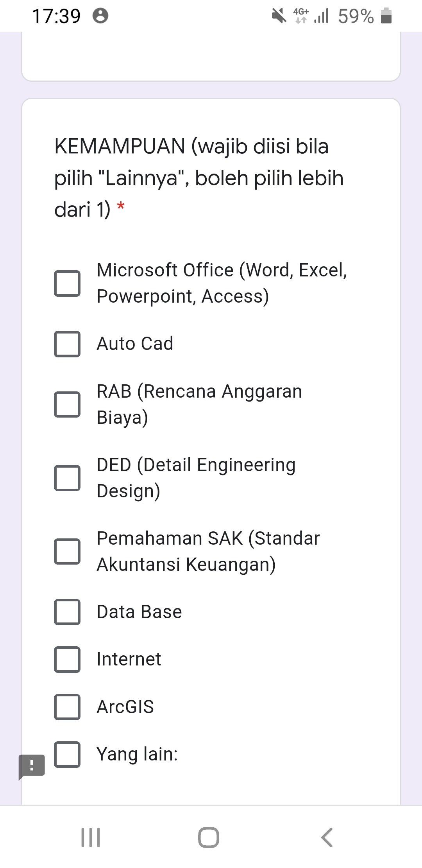Screen dimensions: 422x868
Task: Tap the muted sound status icon
Action: 279,16
